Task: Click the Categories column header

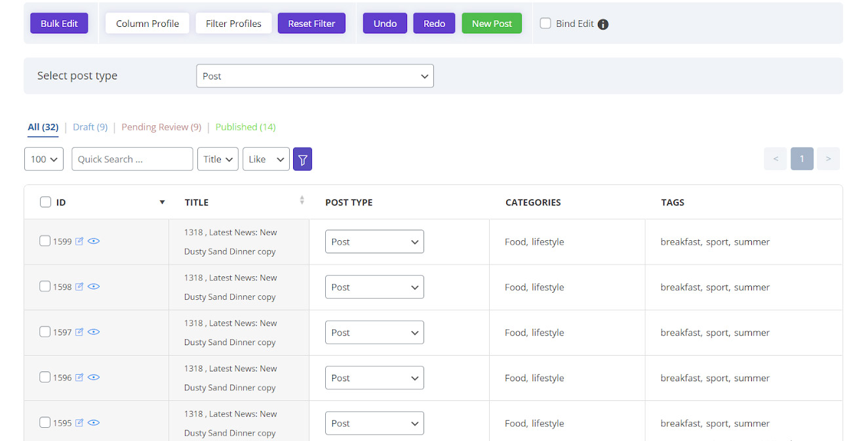Action: click(533, 202)
